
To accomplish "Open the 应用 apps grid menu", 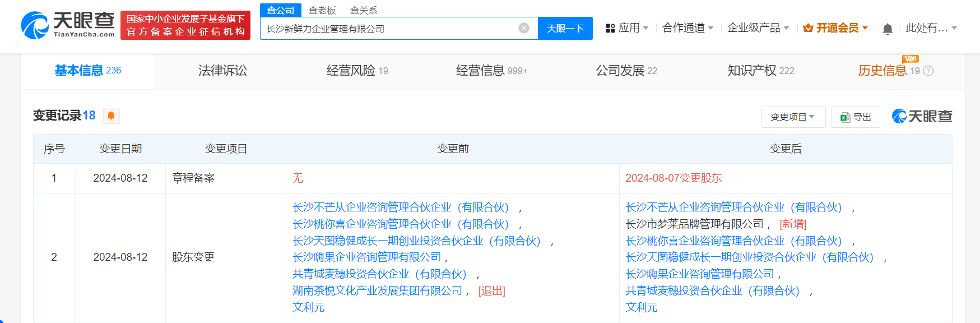I will pyautogui.click(x=626, y=28).
